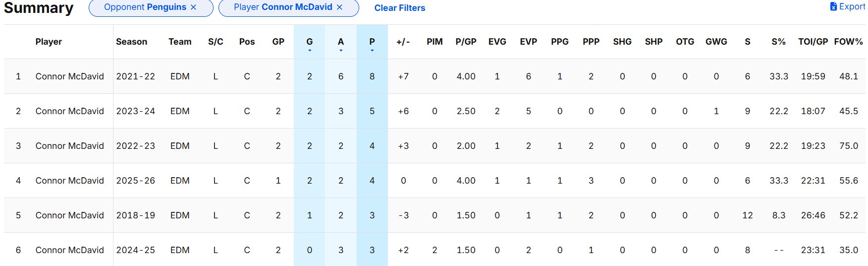The width and height of the screenshot is (868, 266).
Task: Sort by the PPG column header
Action: pyautogui.click(x=560, y=42)
